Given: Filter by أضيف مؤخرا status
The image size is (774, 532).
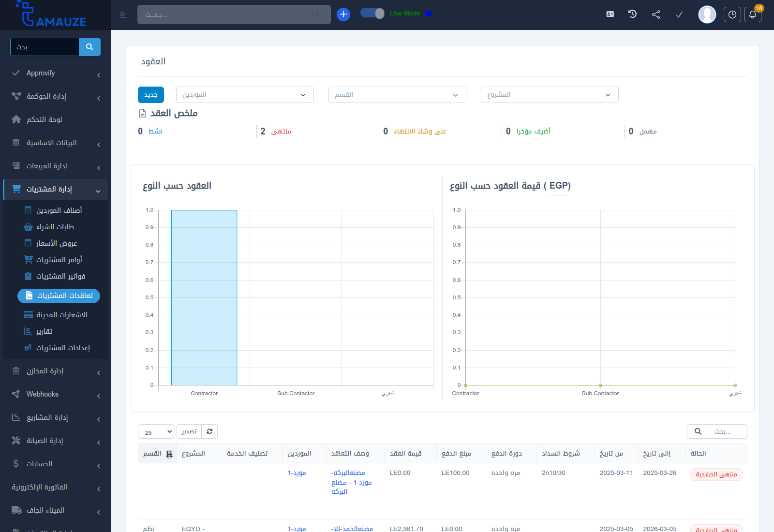Looking at the screenshot, I should (x=528, y=131).
